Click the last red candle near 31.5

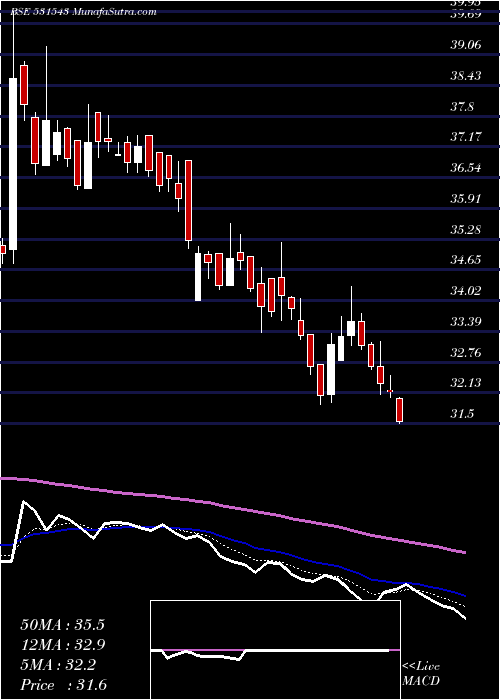click(400, 410)
